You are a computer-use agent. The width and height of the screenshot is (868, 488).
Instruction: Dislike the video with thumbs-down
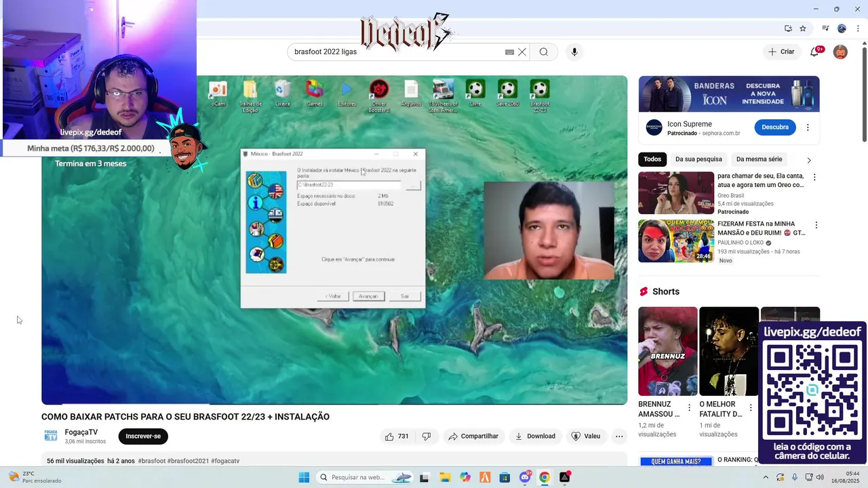[x=427, y=436]
